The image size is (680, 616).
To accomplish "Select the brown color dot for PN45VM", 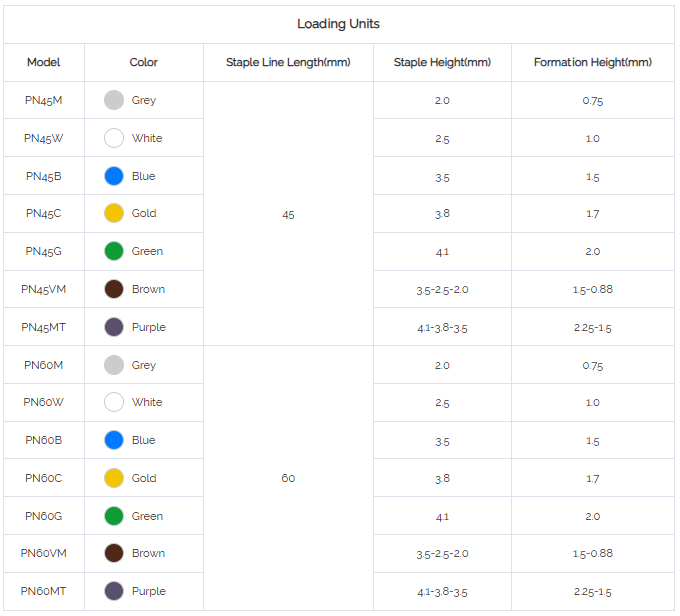I will pyautogui.click(x=114, y=289).
